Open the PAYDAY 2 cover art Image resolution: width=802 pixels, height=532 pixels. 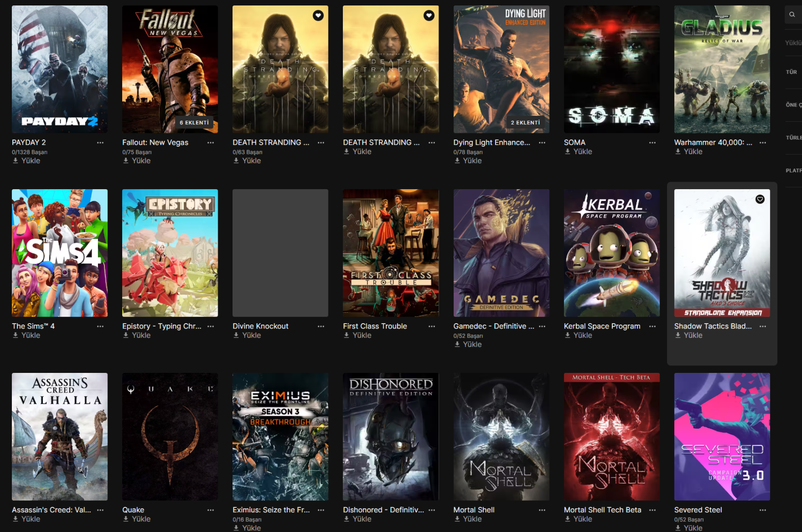coord(60,69)
